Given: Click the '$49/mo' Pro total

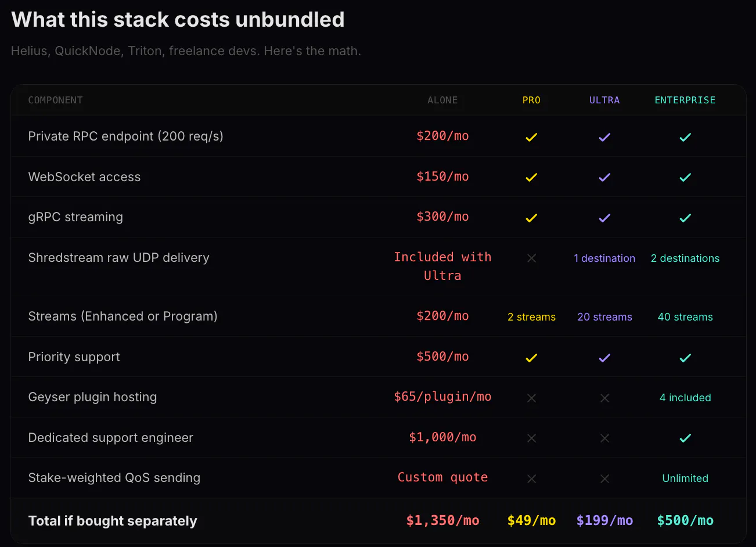Looking at the screenshot, I should (531, 521).
